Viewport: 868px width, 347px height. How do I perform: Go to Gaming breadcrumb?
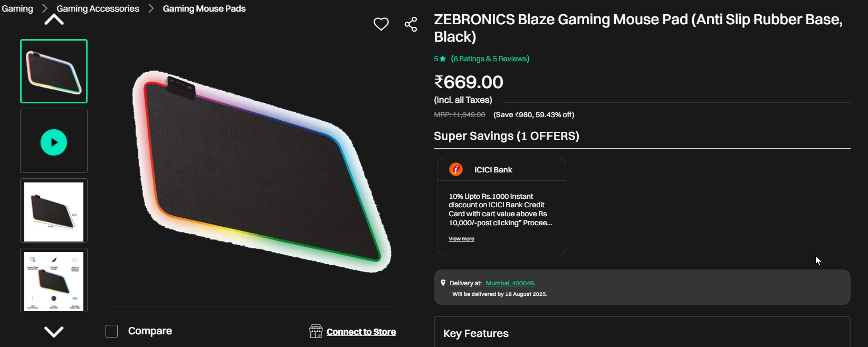coord(17,8)
